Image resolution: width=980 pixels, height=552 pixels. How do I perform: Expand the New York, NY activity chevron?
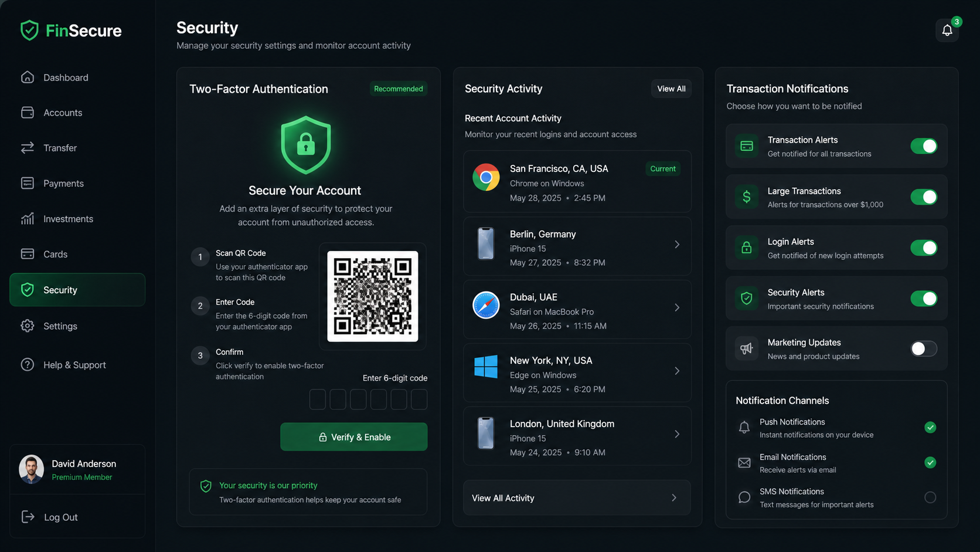pos(677,371)
